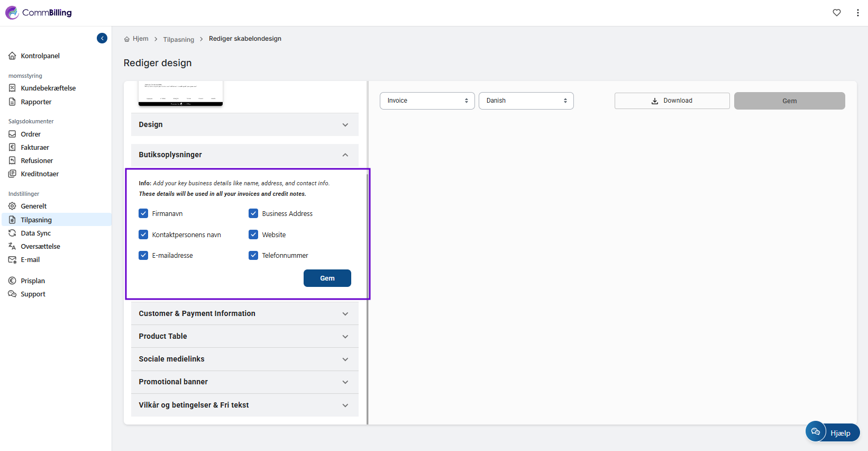Click the template preview thumbnail
Viewport: 868px width, 451px height.
tap(180, 93)
